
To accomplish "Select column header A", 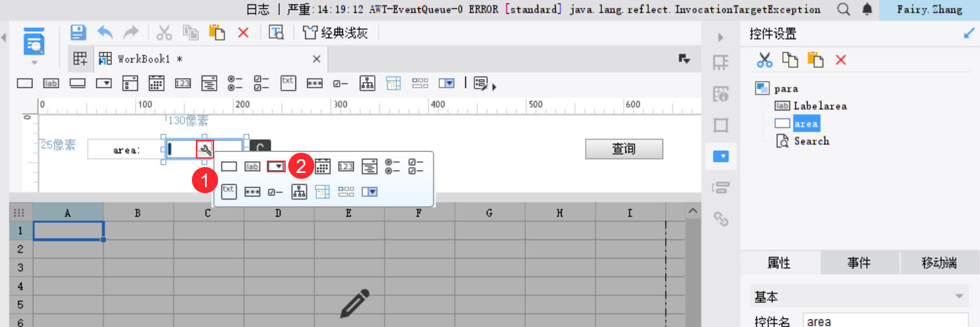I will click(x=68, y=212).
